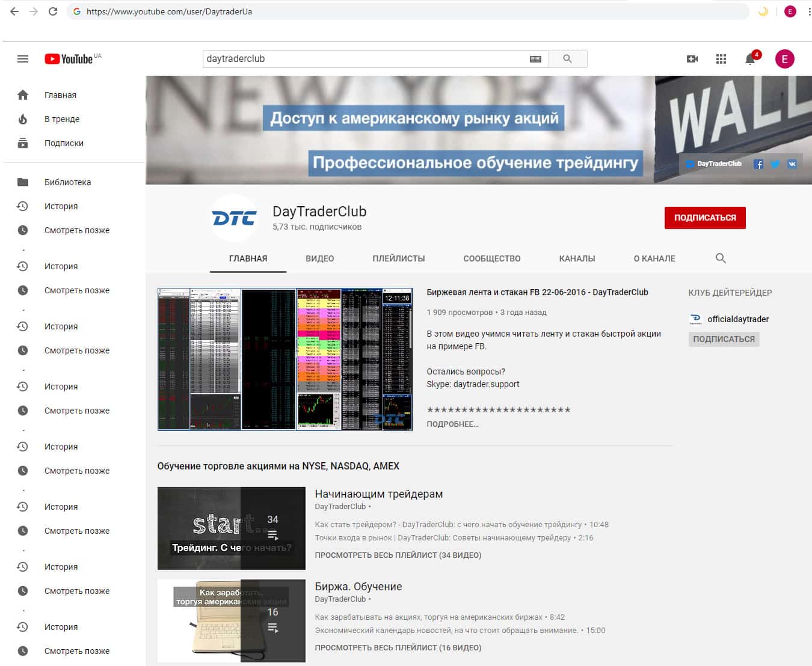View full playlist of 34 videos
The height and width of the screenshot is (666, 812).
(x=398, y=555)
